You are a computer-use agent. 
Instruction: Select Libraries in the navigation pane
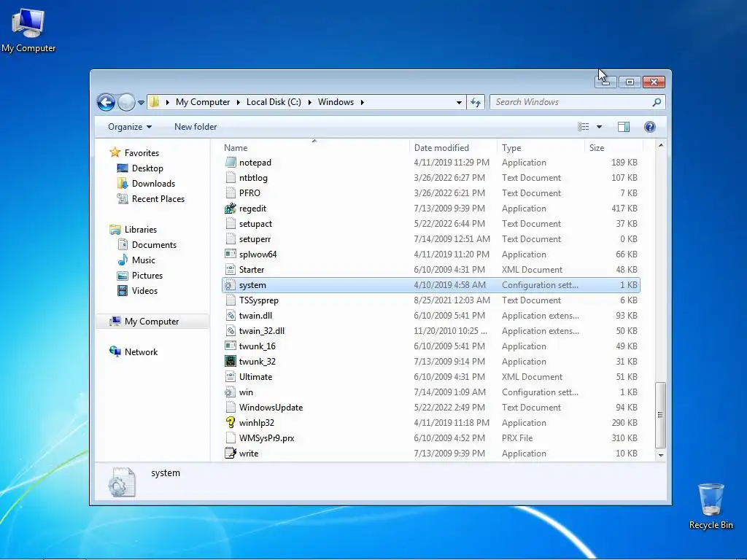(x=141, y=230)
